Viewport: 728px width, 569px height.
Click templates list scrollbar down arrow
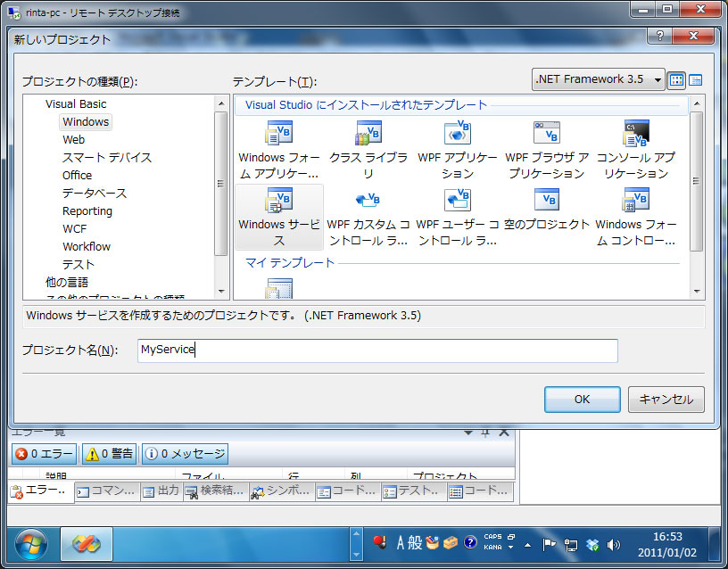(x=697, y=292)
